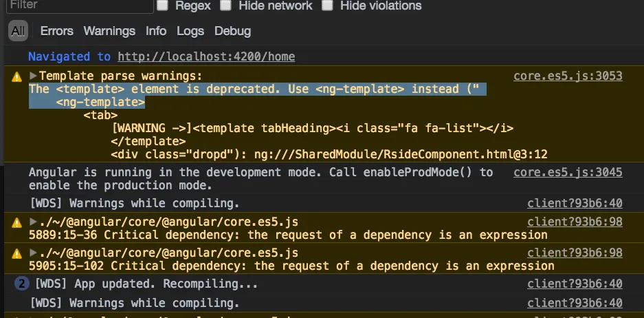Select the Logs filter
644x318 pixels.
(x=190, y=31)
